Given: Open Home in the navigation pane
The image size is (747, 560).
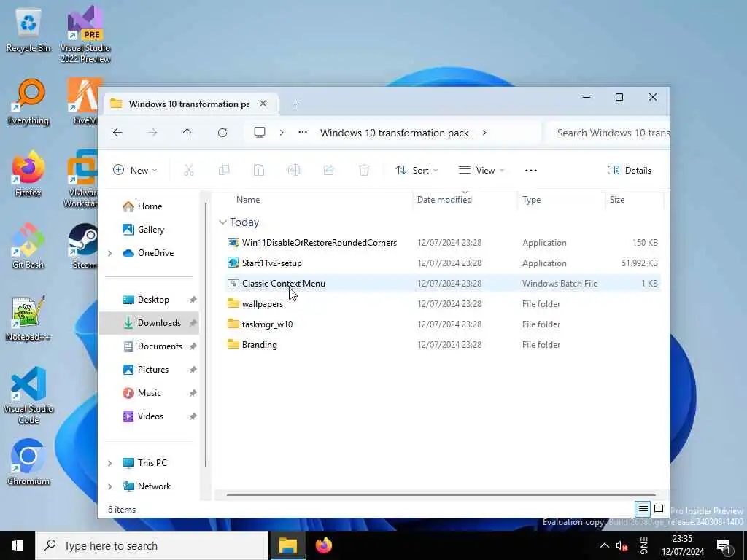Looking at the screenshot, I should (150, 206).
